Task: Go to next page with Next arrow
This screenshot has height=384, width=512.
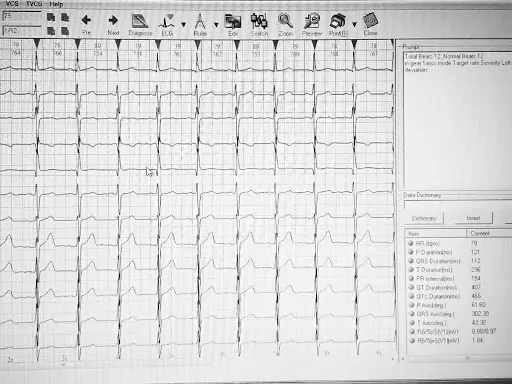Action: click(113, 24)
